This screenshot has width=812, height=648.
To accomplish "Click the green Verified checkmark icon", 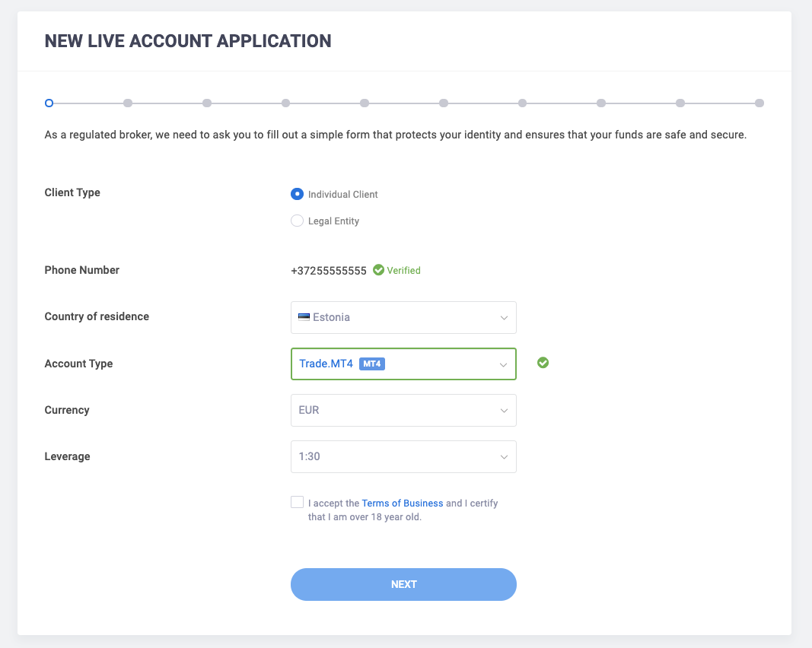I will click(x=378, y=270).
